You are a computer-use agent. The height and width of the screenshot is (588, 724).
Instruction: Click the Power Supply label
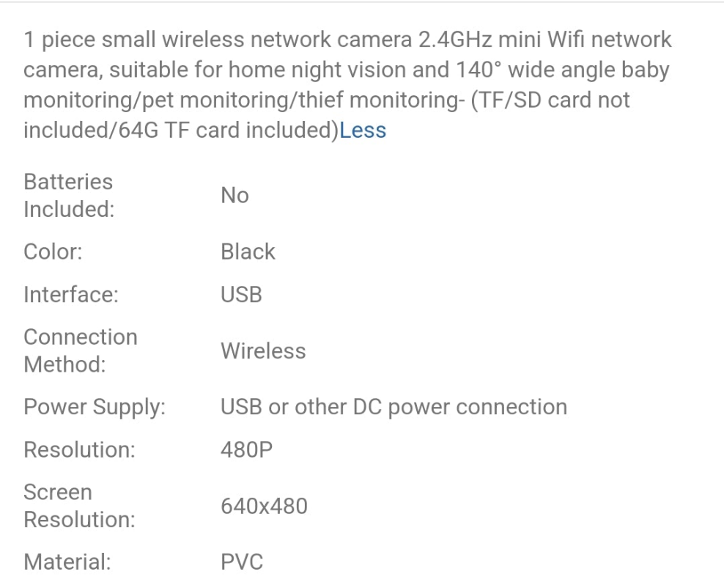(x=95, y=407)
